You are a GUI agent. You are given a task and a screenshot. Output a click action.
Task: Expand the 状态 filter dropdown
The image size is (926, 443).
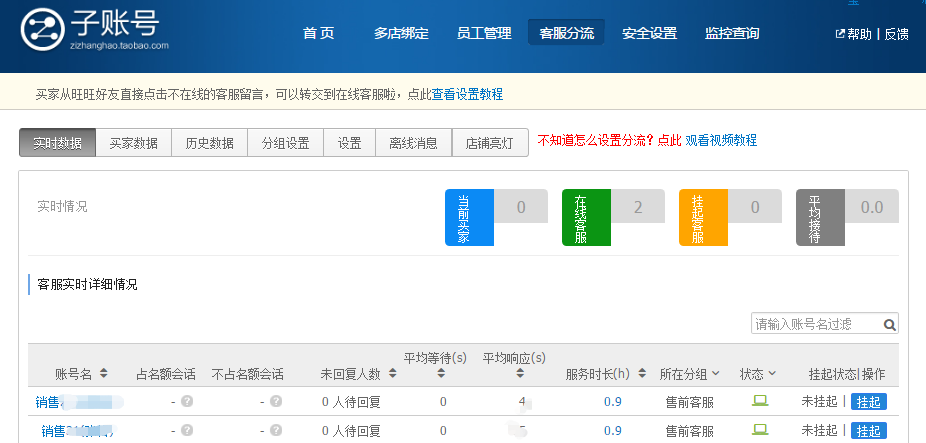pos(772,374)
